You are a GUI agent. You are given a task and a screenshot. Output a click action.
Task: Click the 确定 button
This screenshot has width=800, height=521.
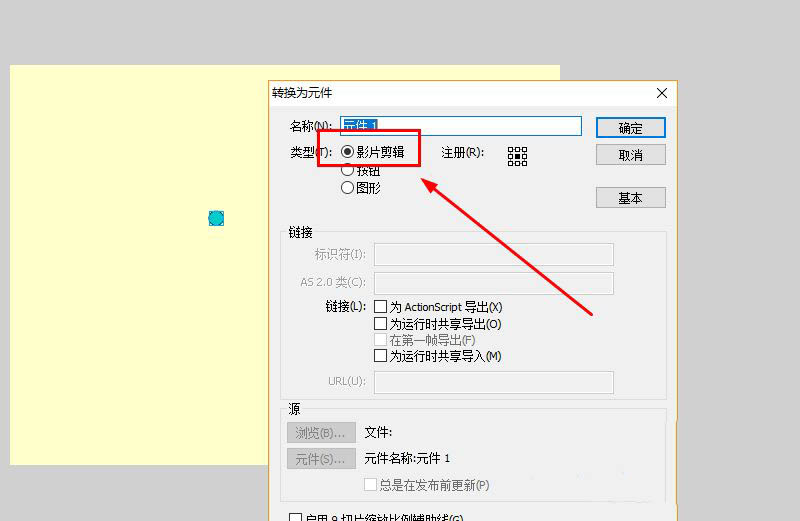point(631,128)
